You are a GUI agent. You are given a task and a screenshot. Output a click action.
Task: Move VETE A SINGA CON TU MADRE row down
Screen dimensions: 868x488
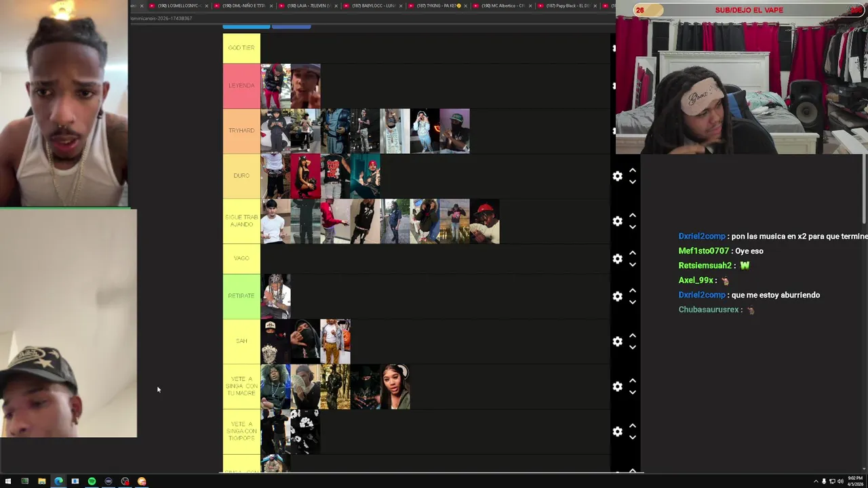633,392
